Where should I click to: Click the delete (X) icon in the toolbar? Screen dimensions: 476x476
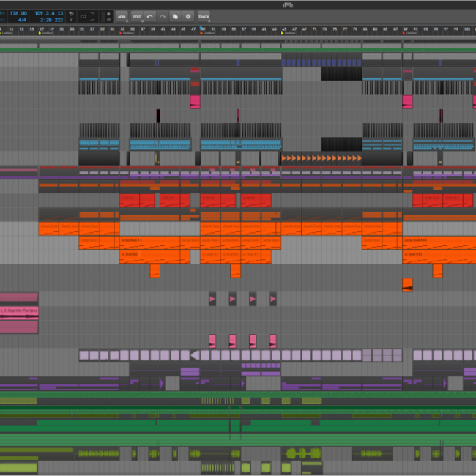(x=188, y=15)
